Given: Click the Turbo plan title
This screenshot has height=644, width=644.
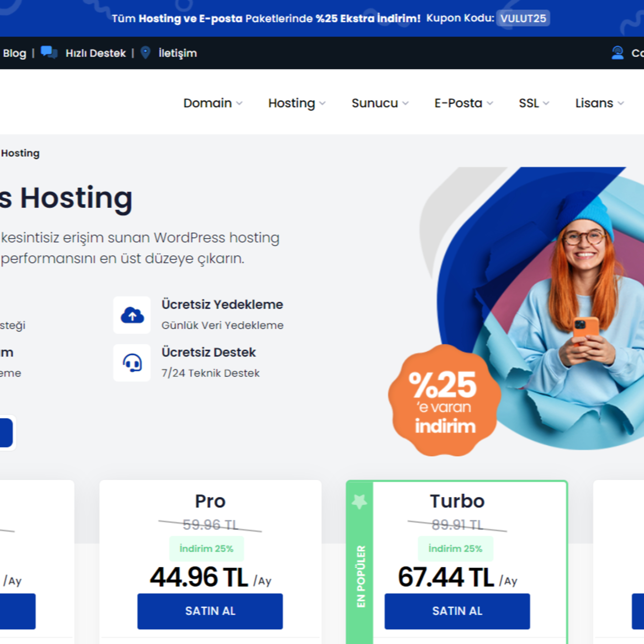Looking at the screenshot, I should pos(457,501).
